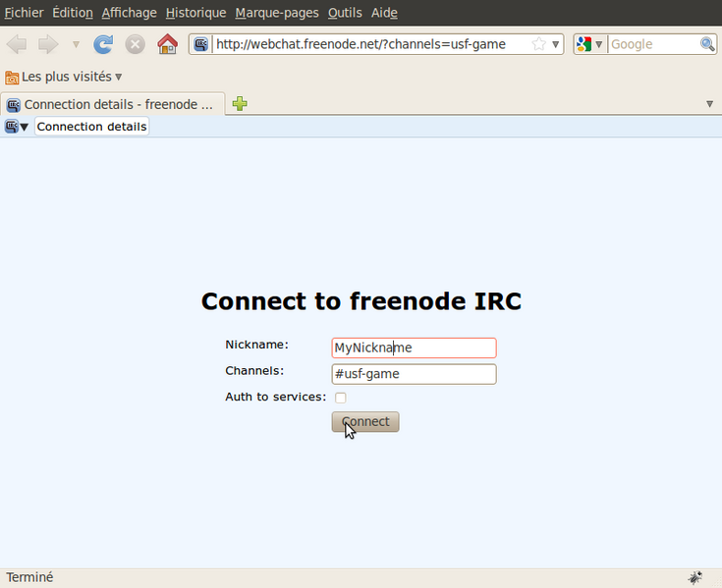
Task: Click the bug icon in status bar
Action: pos(695,577)
